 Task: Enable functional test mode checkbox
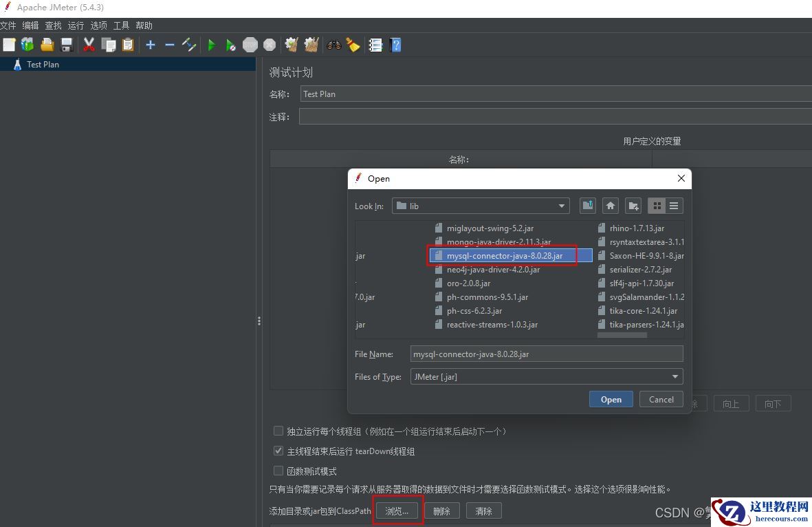point(278,471)
